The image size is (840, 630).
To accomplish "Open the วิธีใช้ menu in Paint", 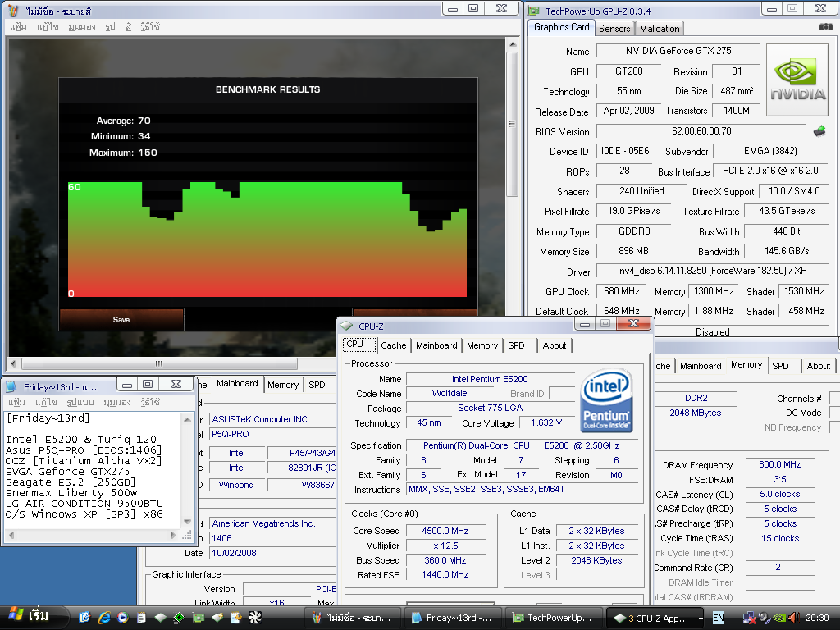I will point(150,26).
